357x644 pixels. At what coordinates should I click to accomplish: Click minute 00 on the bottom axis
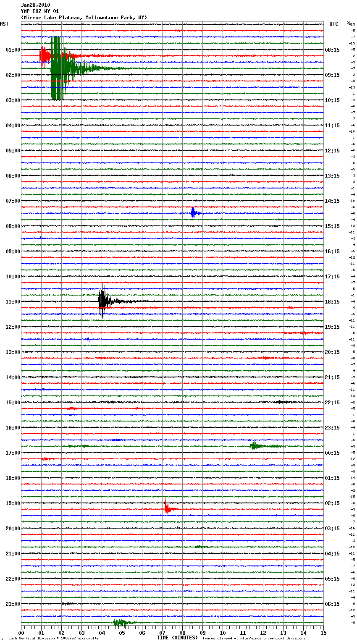pos(21,633)
